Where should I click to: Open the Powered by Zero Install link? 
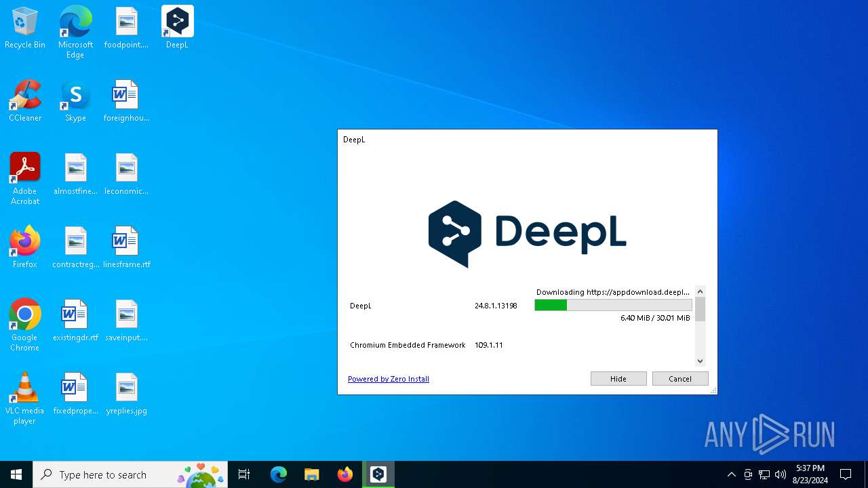click(389, 379)
